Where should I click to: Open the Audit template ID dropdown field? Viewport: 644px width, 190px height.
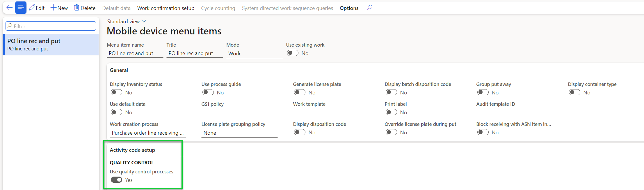(x=504, y=113)
